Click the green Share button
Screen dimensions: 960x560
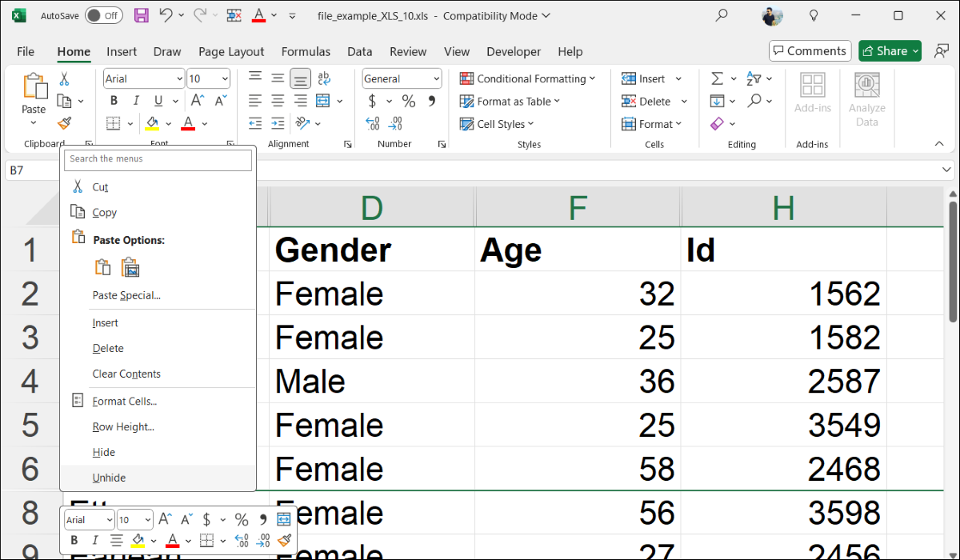[x=889, y=50]
